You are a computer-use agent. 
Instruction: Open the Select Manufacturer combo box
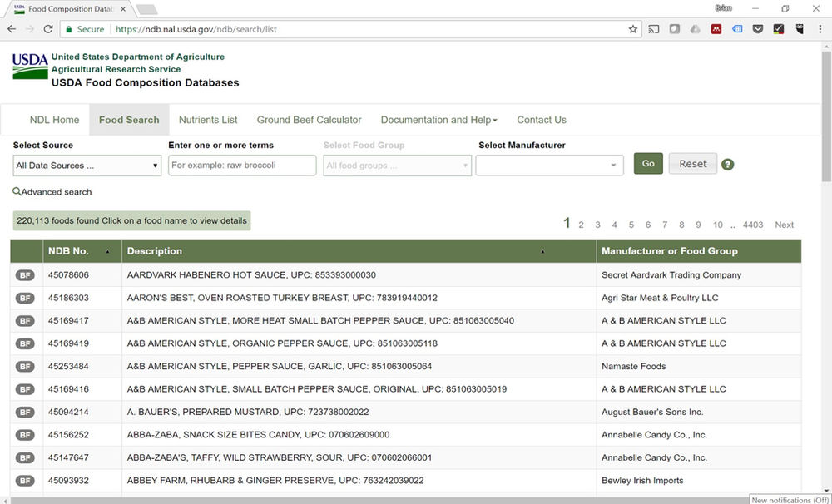549,166
